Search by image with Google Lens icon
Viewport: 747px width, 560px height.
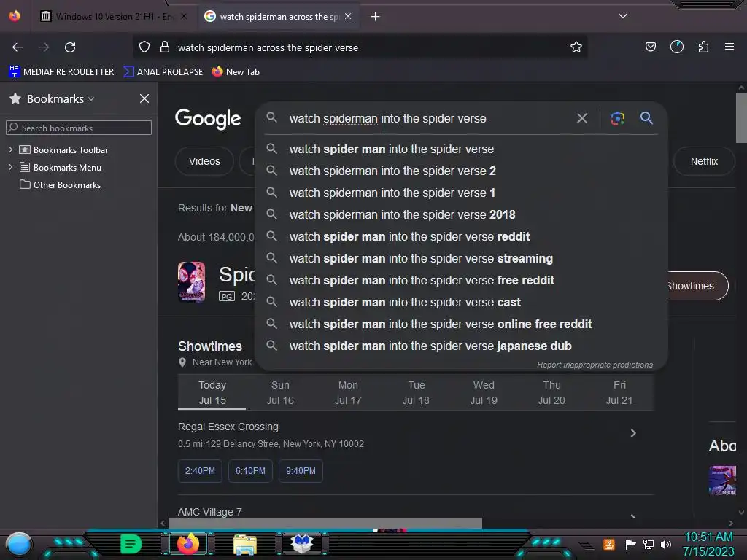(617, 118)
